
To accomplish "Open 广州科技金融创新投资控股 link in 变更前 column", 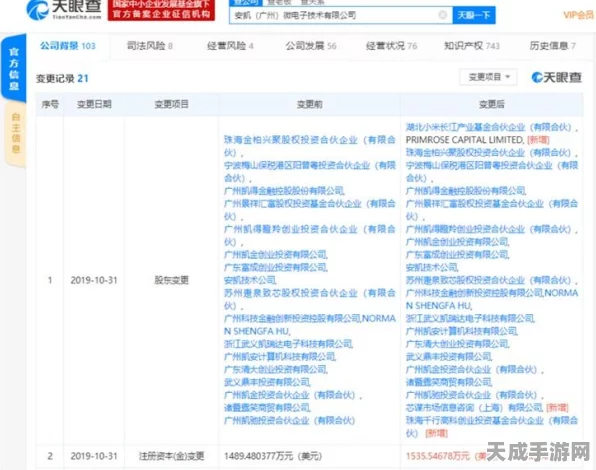I will coord(292,318).
